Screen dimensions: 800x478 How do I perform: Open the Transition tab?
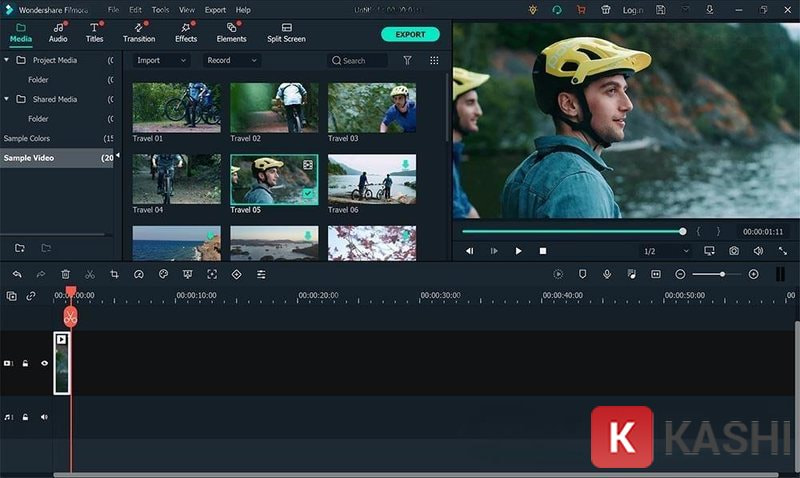pos(139,33)
